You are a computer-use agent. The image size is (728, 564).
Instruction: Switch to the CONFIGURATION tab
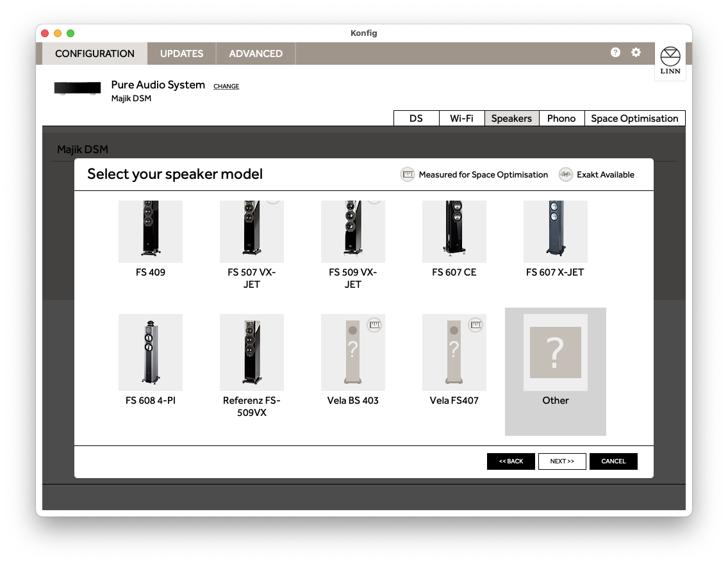tap(95, 53)
